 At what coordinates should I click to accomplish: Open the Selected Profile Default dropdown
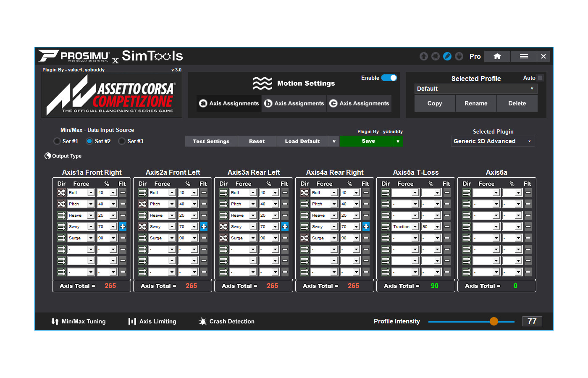pyautogui.click(x=476, y=89)
